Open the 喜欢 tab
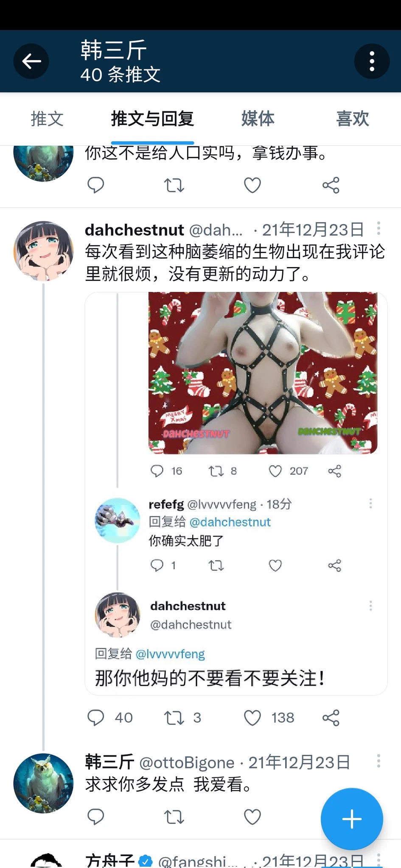 click(353, 119)
